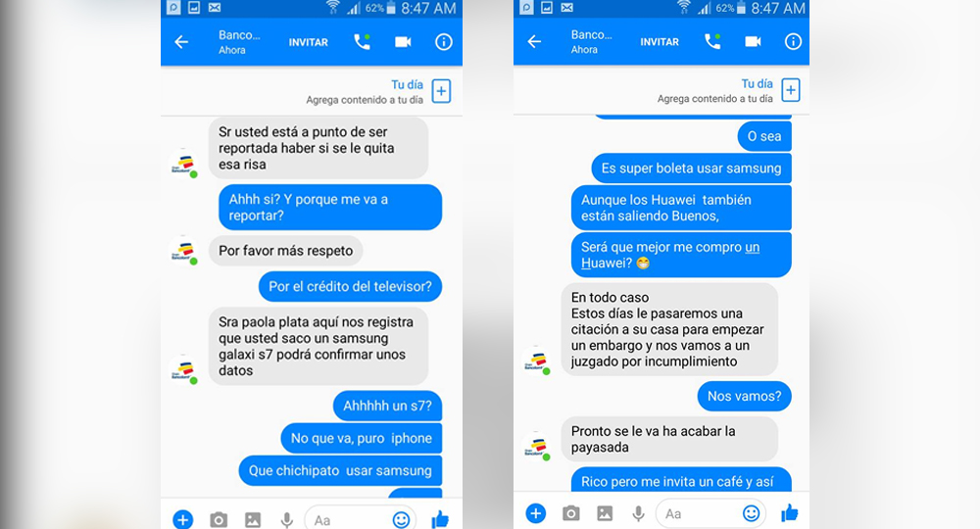Screen dimensions: 980x529
Task: Tap INVITAR button in right chat
Action: 660,42
